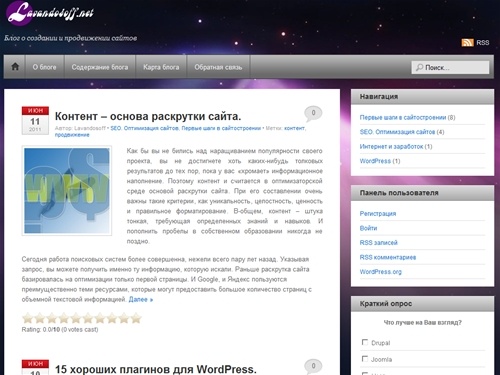The height and width of the screenshot is (375, 500).
Task: Open the WordPress.org link
Action: [x=381, y=272]
